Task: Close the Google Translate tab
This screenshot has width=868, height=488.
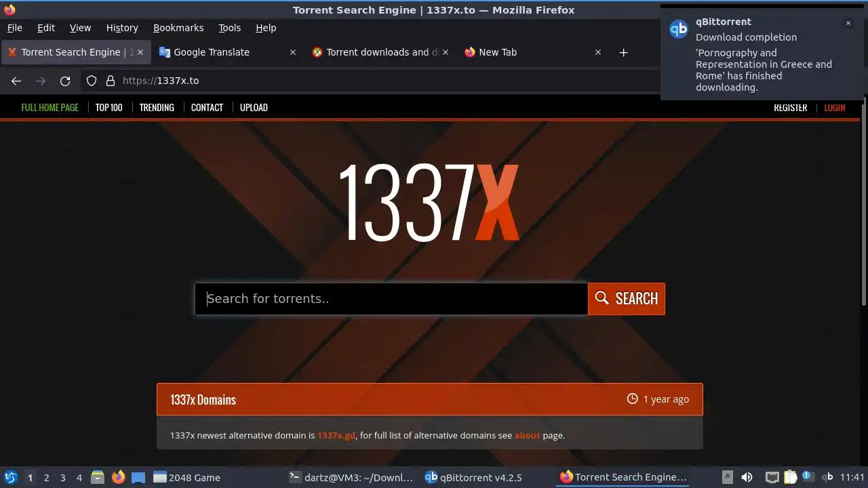Action: 293,52
